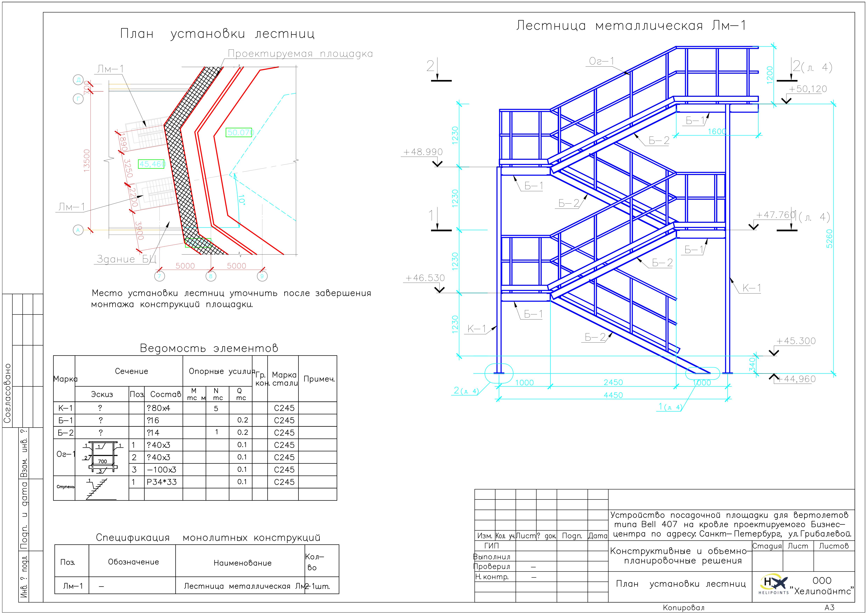Click elevation mark '+48.990'
The width and height of the screenshot is (868, 614).
point(423,152)
